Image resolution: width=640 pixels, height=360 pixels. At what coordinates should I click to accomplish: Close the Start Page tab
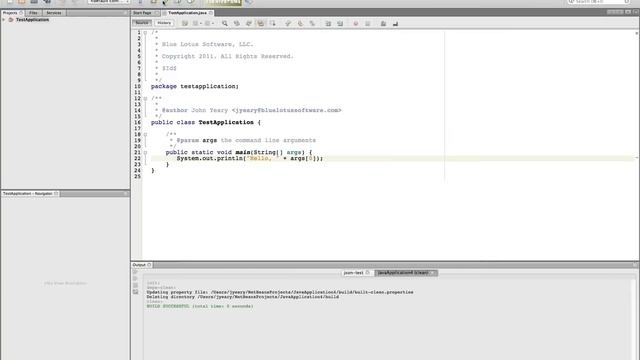point(156,13)
